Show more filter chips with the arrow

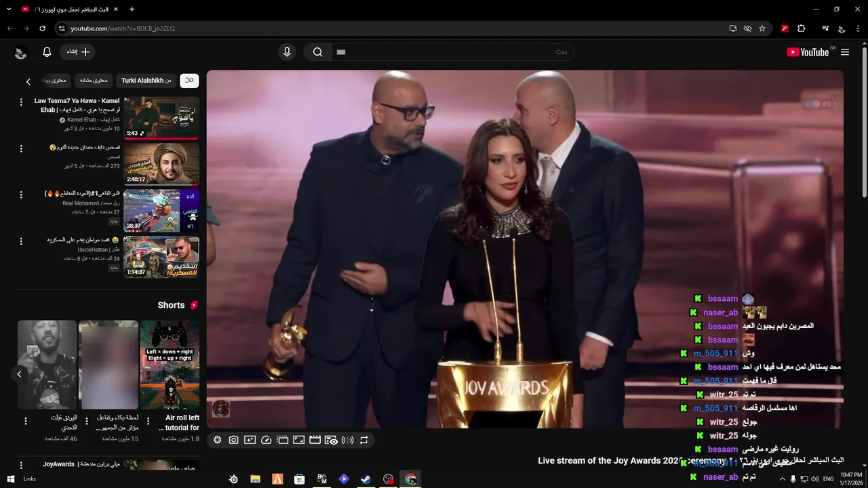(28, 81)
